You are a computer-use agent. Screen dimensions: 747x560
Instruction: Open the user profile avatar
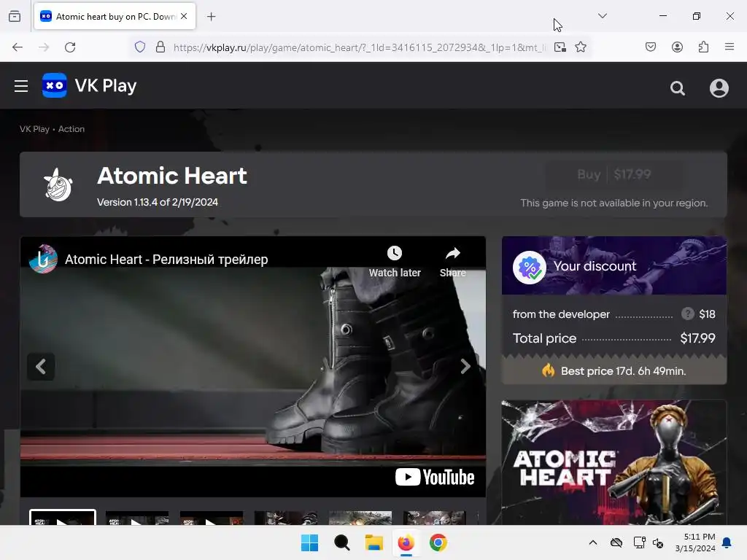click(719, 88)
